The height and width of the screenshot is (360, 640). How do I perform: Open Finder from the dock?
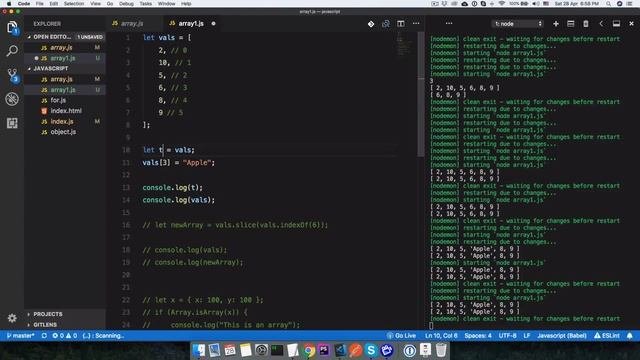[199, 350]
